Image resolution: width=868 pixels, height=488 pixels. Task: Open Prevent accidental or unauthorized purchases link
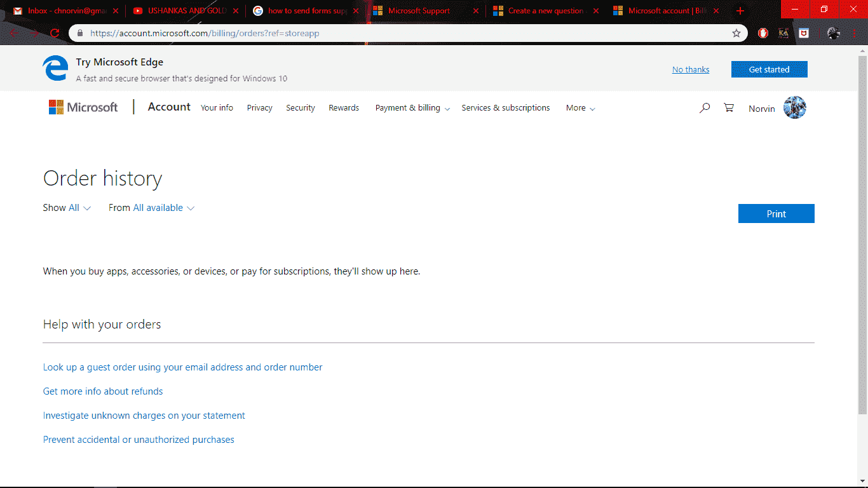[x=139, y=440]
